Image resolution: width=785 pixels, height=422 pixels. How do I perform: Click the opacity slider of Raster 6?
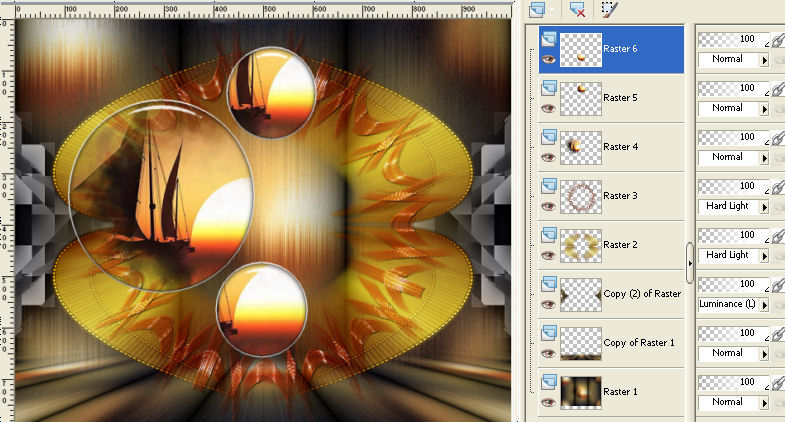tap(733, 39)
